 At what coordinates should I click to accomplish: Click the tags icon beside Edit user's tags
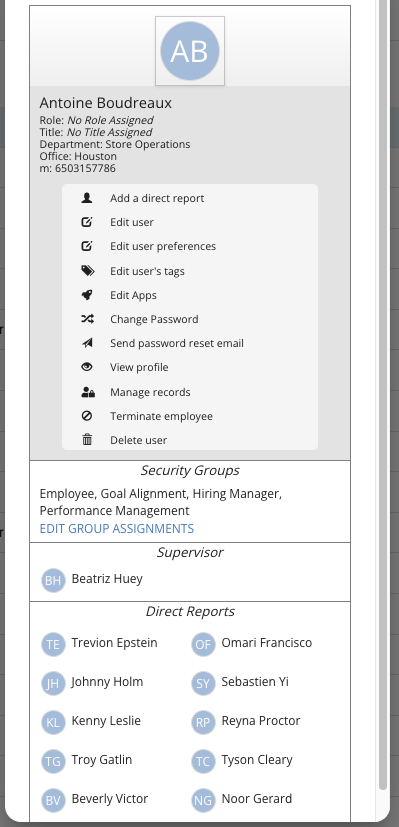click(x=87, y=271)
